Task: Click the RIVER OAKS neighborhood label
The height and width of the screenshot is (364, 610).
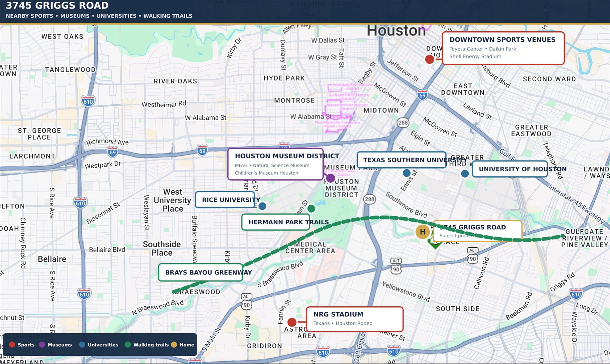Action: (x=175, y=81)
